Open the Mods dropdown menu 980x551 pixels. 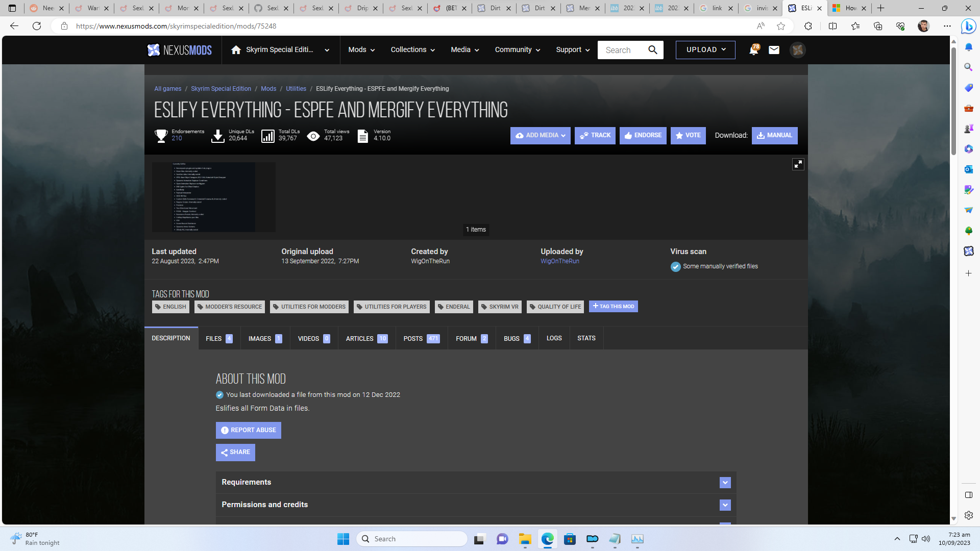(361, 50)
